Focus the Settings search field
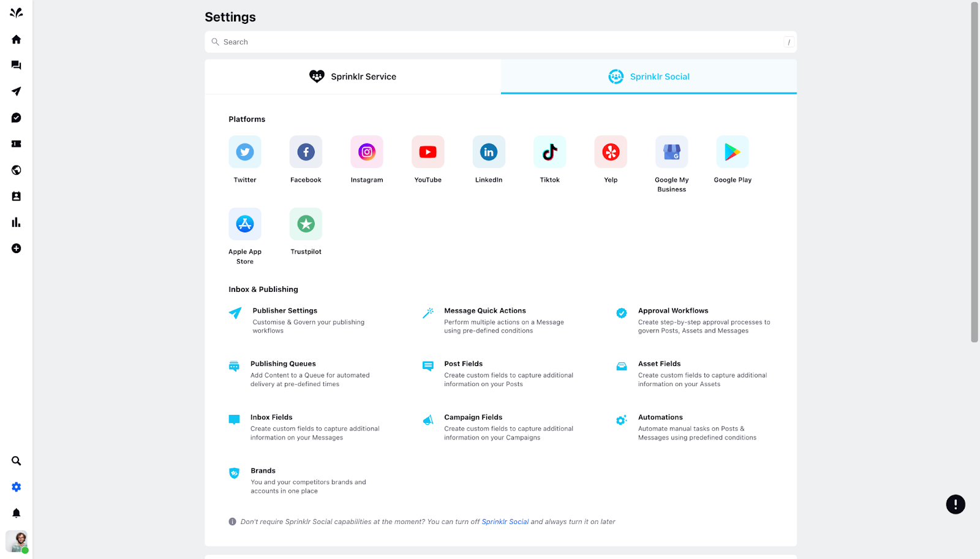This screenshot has width=980, height=559. (500, 42)
